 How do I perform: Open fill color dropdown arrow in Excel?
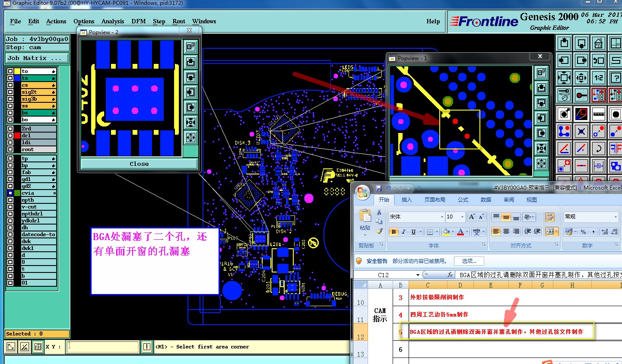click(x=453, y=232)
